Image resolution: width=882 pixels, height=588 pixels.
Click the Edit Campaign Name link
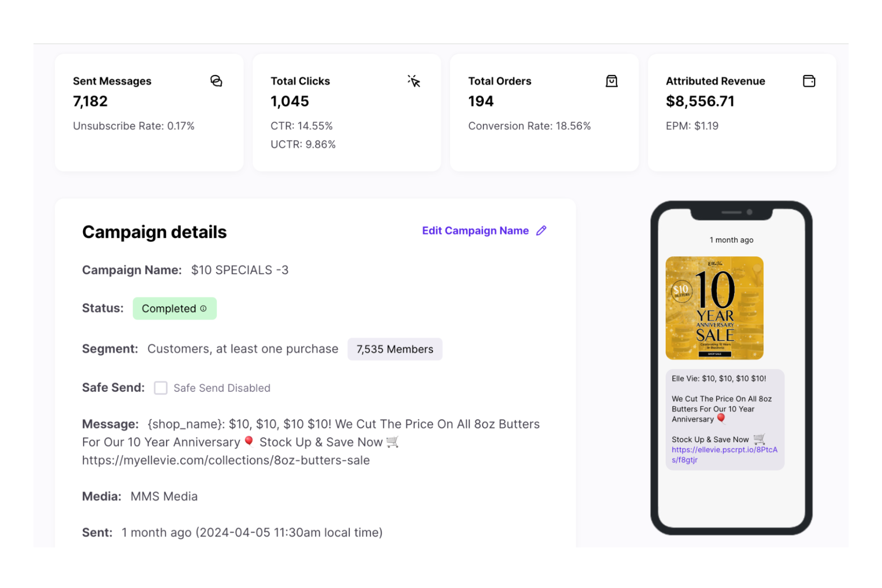[x=475, y=231]
